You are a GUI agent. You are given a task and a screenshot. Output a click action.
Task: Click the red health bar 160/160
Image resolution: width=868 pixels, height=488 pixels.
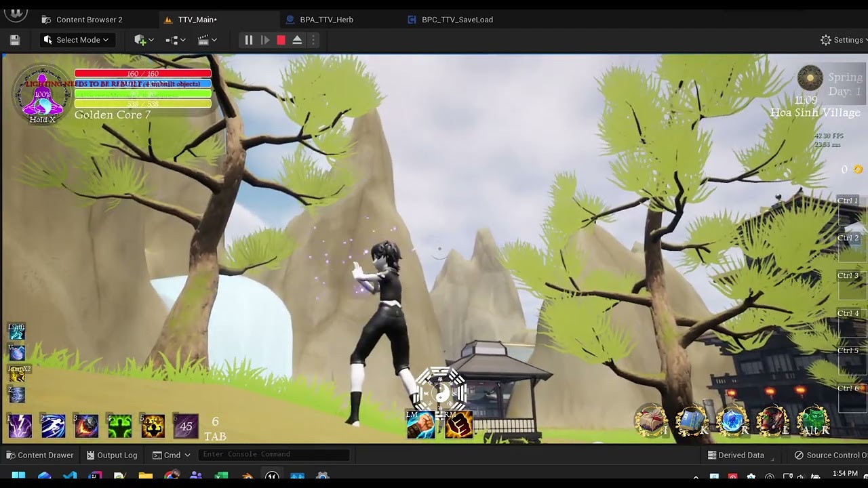[x=143, y=73]
